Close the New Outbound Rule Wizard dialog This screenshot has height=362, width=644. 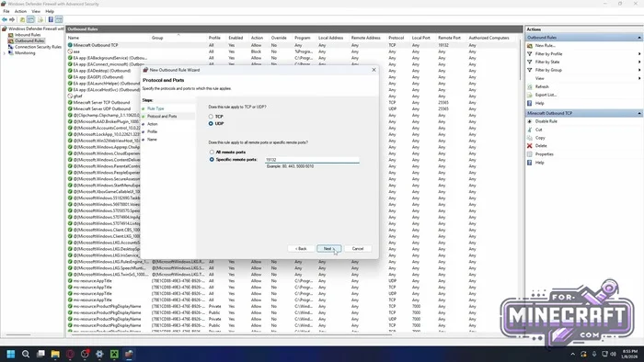[x=374, y=70]
